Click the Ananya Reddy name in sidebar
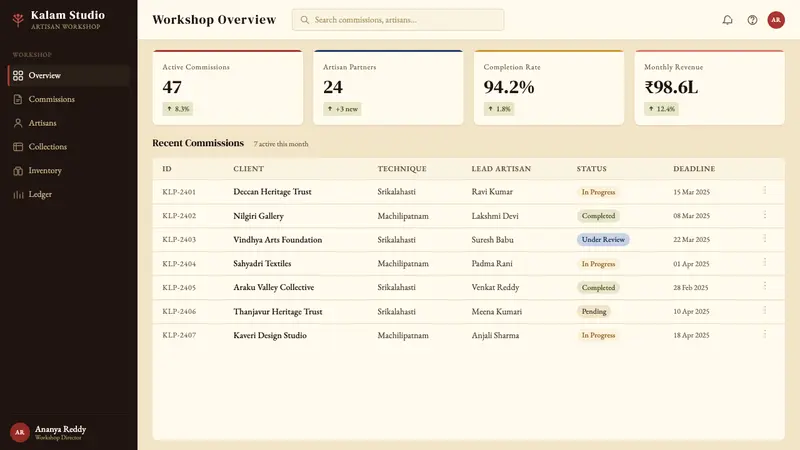Image resolution: width=800 pixels, height=450 pixels. (x=60, y=429)
